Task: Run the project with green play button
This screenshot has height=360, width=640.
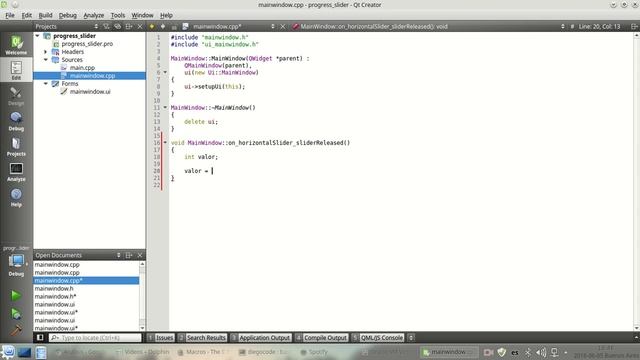Action: click(x=16, y=295)
